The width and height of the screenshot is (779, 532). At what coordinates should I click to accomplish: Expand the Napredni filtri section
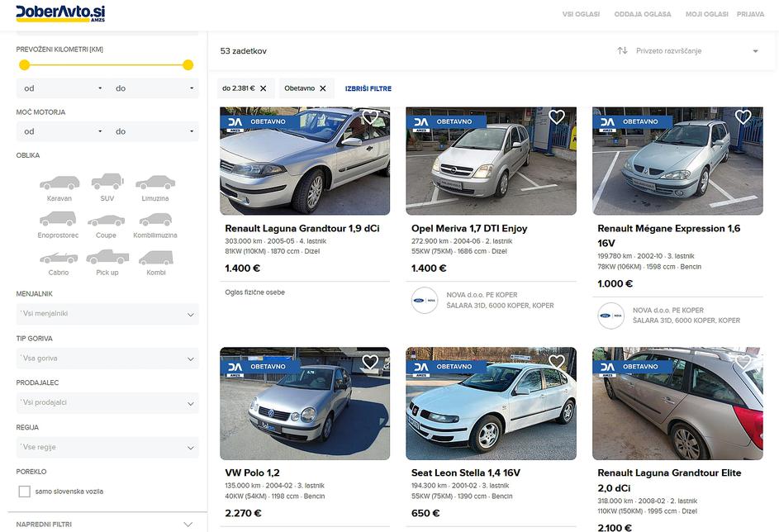click(x=106, y=524)
